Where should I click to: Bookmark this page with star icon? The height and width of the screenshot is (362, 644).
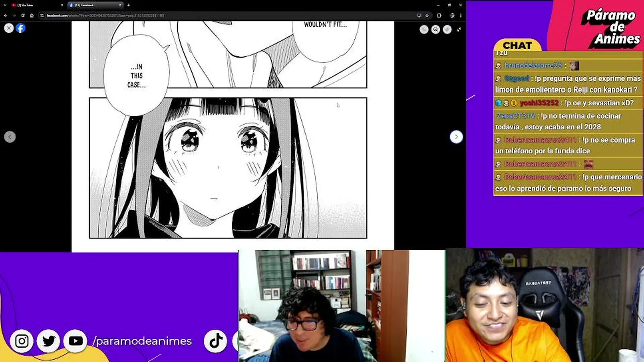(x=427, y=15)
